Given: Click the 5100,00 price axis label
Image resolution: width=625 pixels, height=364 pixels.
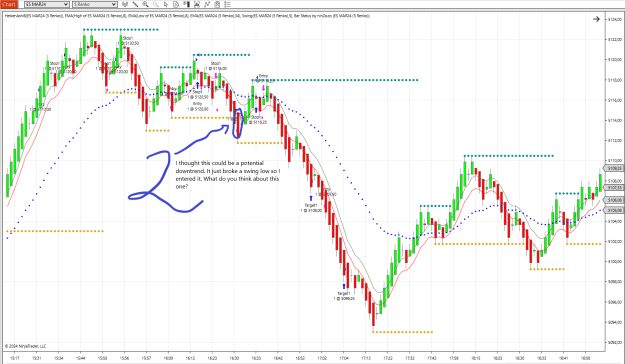Looking at the screenshot, I should (615, 262).
